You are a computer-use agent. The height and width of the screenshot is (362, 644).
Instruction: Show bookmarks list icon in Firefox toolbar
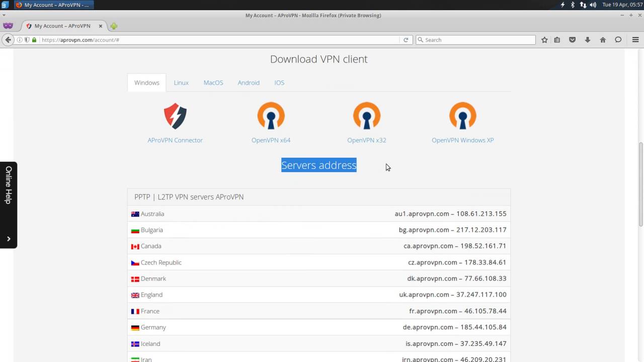point(557,40)
